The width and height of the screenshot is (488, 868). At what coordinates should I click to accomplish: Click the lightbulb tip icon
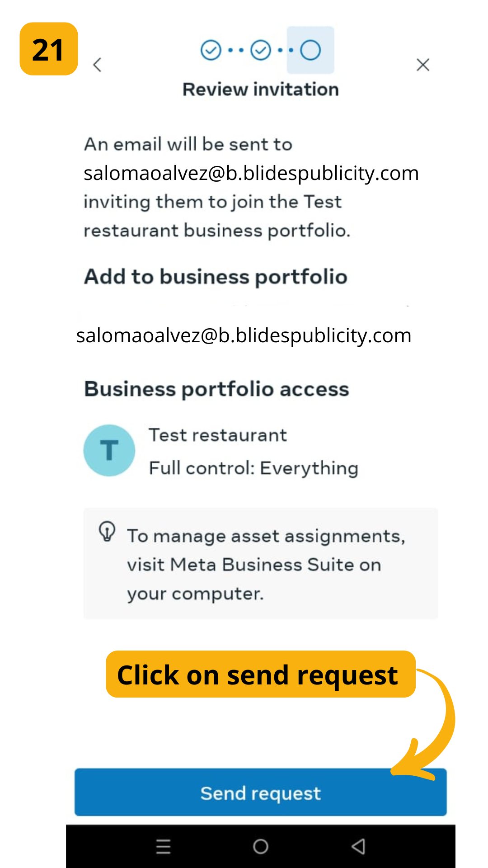pos(107,532)
